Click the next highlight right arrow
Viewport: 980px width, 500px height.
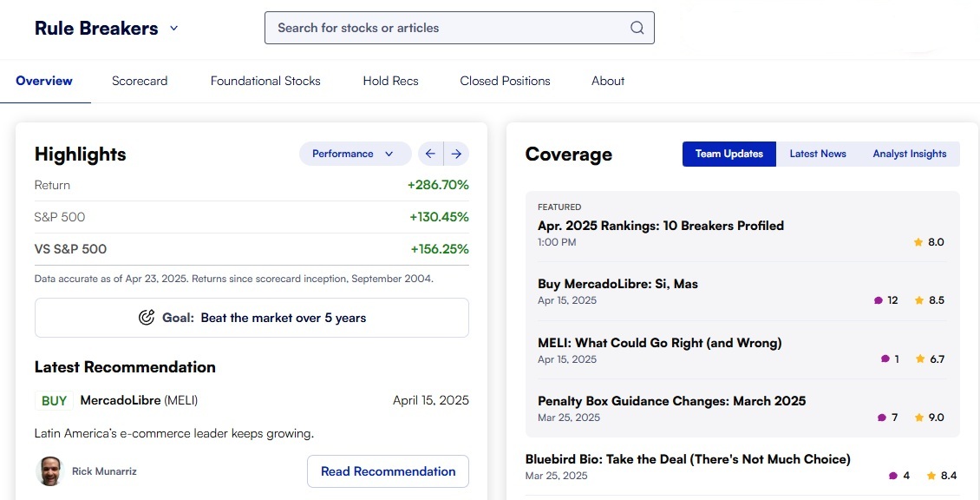coord(456,154)
